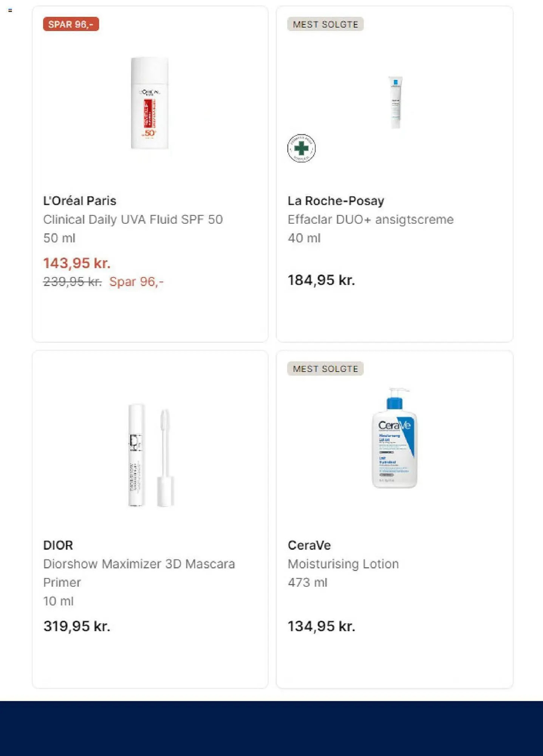
Task: Open the CeraVe lotion bottle image
Action: point(394,438)
